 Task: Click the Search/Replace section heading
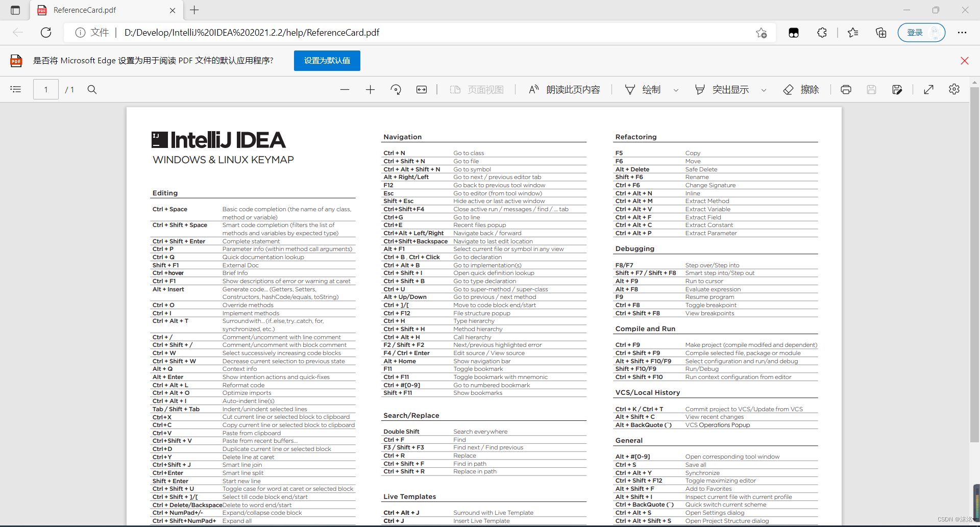(411, 415)
